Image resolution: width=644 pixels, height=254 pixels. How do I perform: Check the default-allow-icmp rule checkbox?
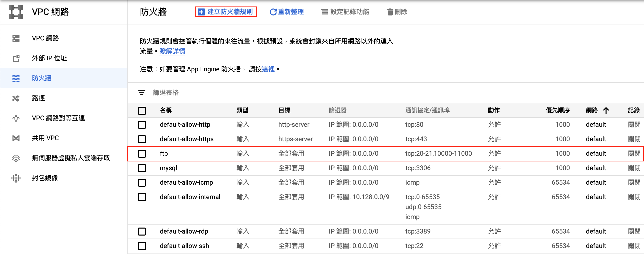(142, 183)
